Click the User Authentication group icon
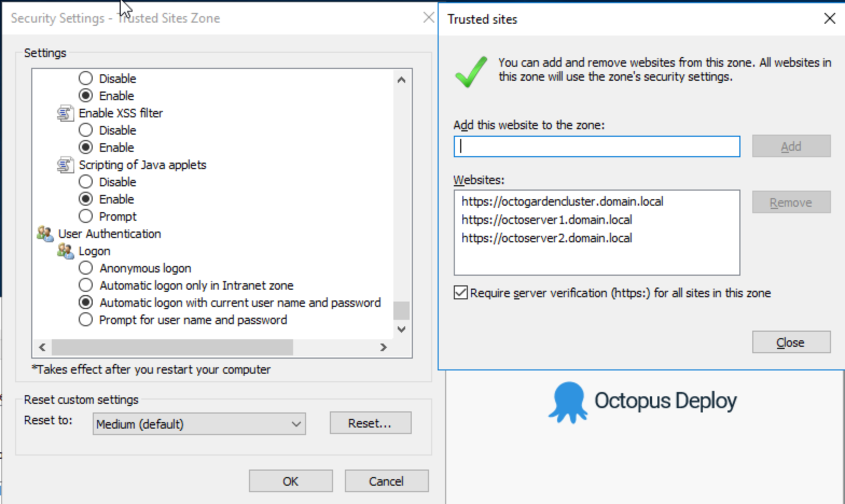 point(45,233)
